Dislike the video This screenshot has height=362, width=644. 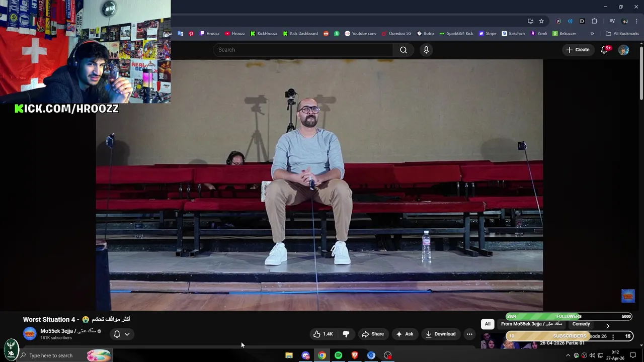[x=346, y=334]
